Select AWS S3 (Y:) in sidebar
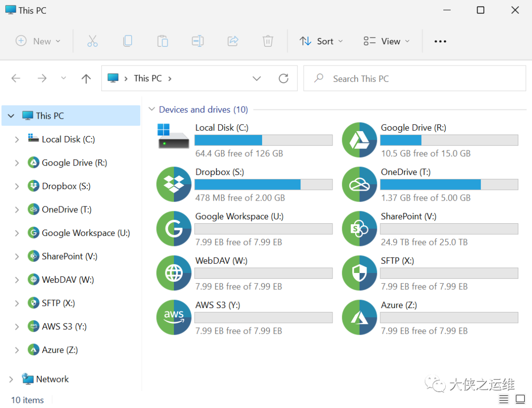 pyautogui.click(x=57, y=326)
